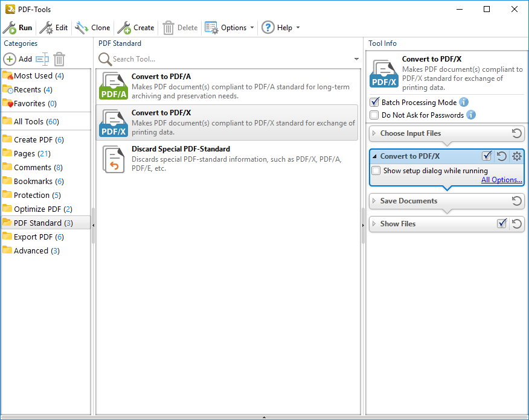Image resolution: width=529 pixels, height=420 pixels.
Task: Click the delete category trash icon
Action: pyautogui.click(x=59, y=59)
